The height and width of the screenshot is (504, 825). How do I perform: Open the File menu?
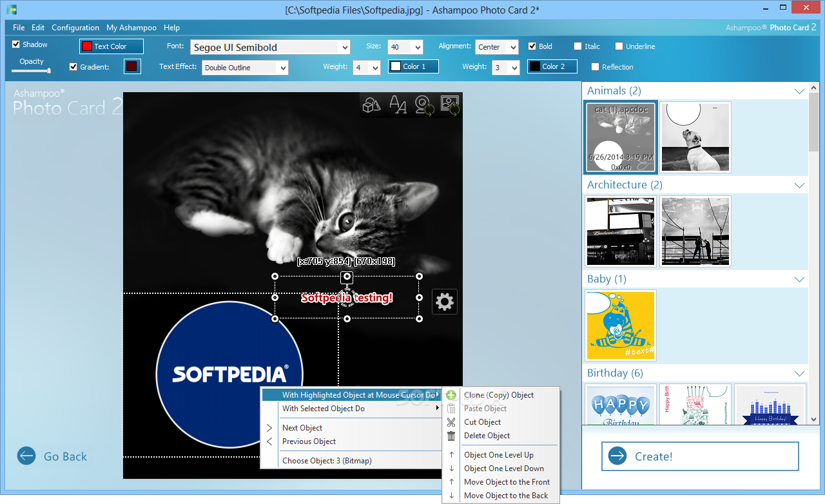click(x=19, y=28)
